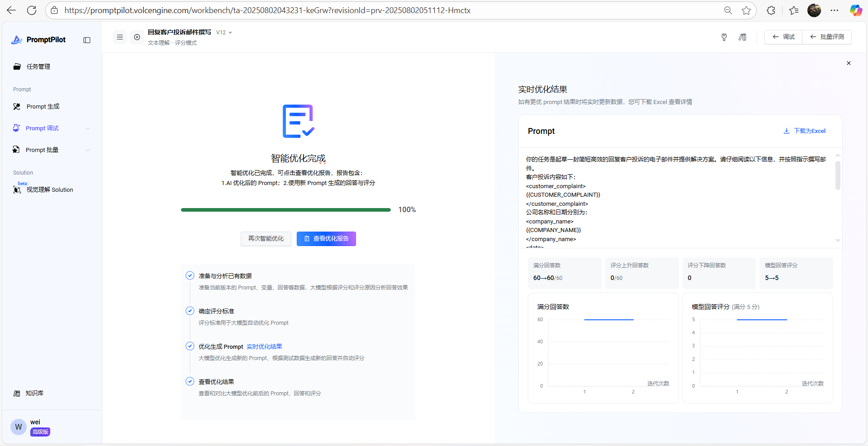Click the 知识库 icon in the sidebar
This screenshot has width=868, height=446.
click(17, 393)
